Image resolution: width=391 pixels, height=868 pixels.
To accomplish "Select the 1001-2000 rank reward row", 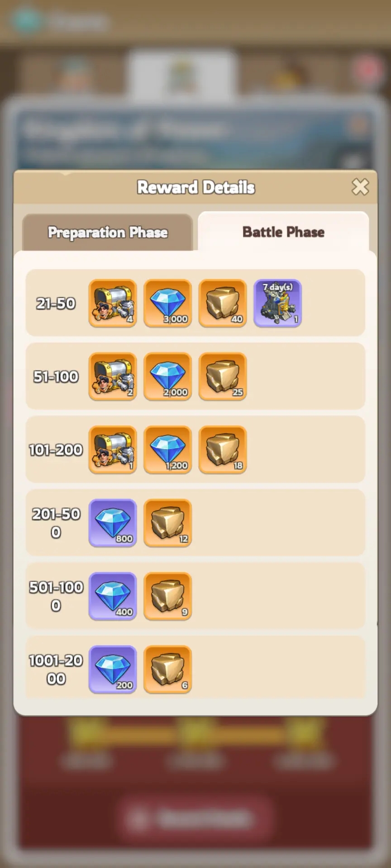I will pyautogui.click(x=195, y=667).
